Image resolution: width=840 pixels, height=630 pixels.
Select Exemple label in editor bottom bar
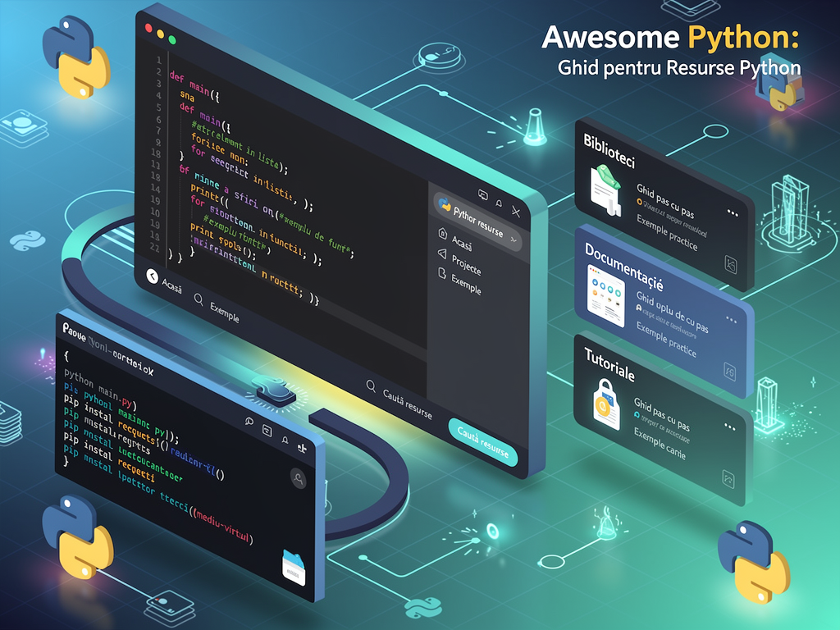pos(225,313)
